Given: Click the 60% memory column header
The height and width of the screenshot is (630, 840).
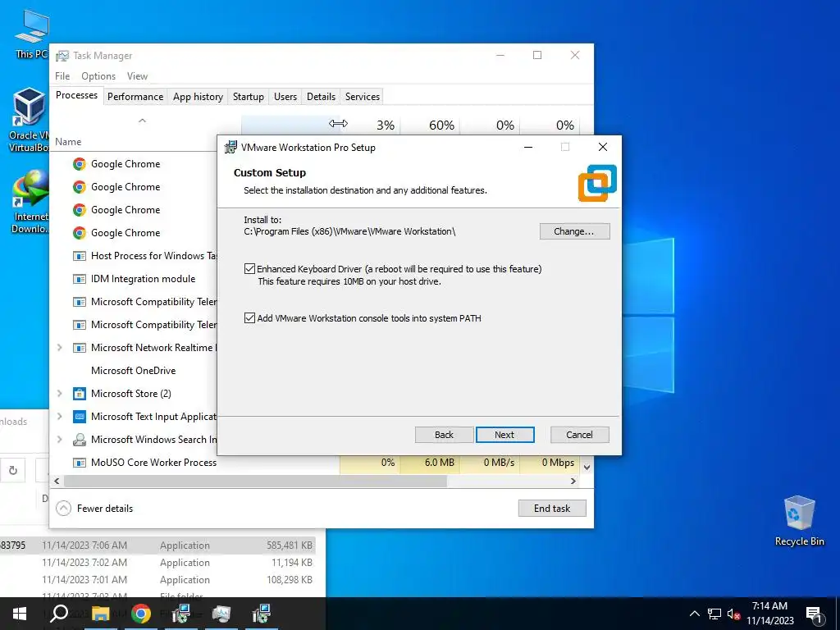Looking at the screenshot, I should click(x=430, y=126).
